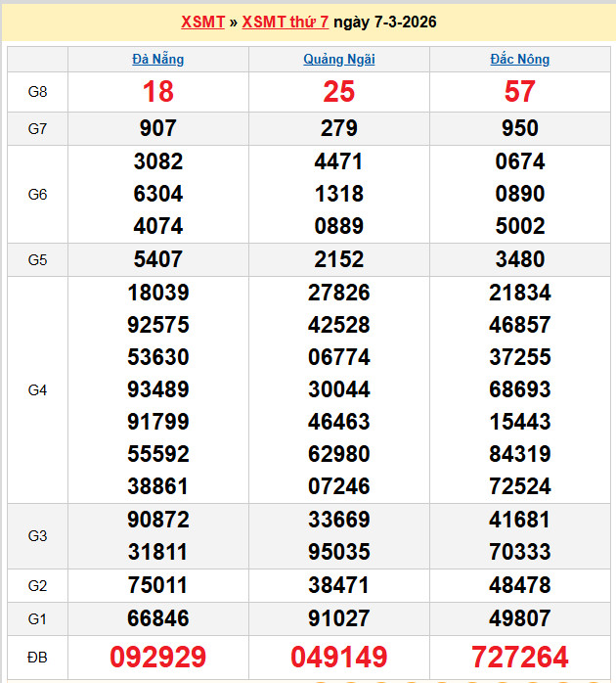Screen dimensions: 616x683
Task: Select the G8 result 25 for Quảng Ngãi
Action: [339, 92]
